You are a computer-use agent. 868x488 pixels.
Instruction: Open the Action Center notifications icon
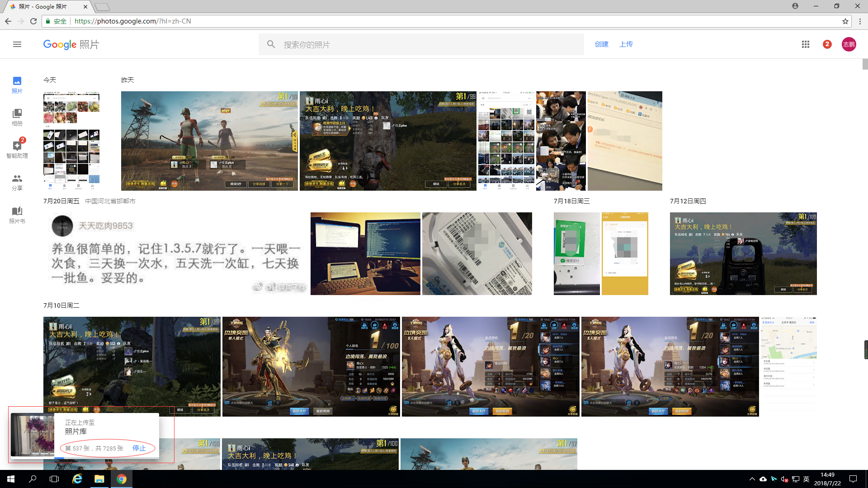point(853,479)
